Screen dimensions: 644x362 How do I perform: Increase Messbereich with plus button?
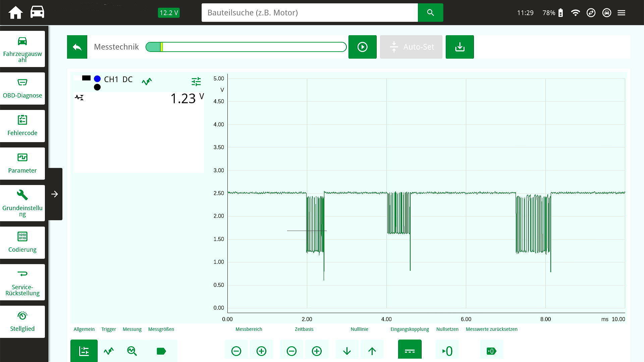261,351
